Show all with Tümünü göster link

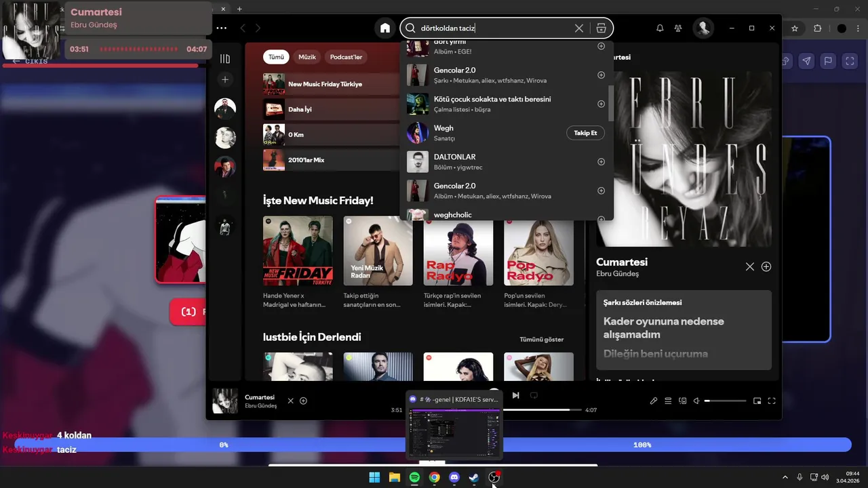(x=541, y=340)
